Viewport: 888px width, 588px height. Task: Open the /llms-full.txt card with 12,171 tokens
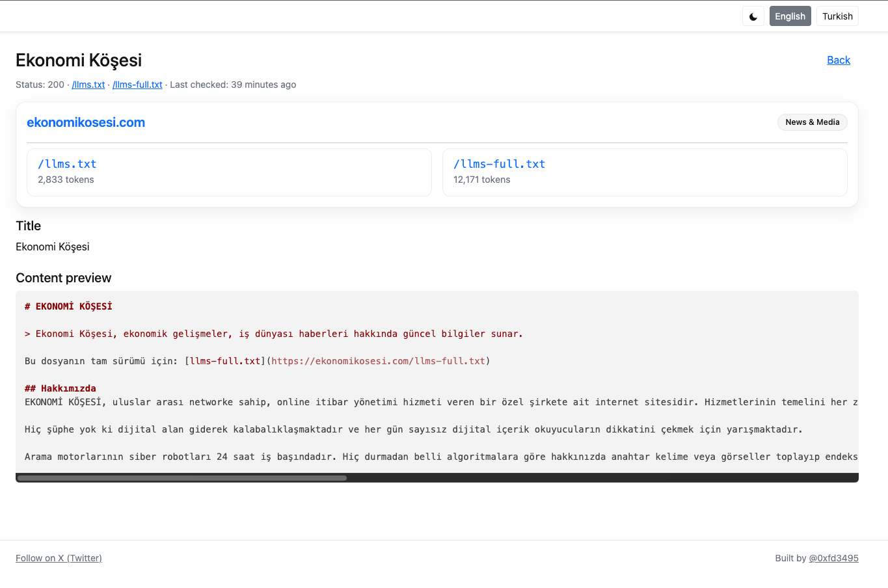point(645,172)
